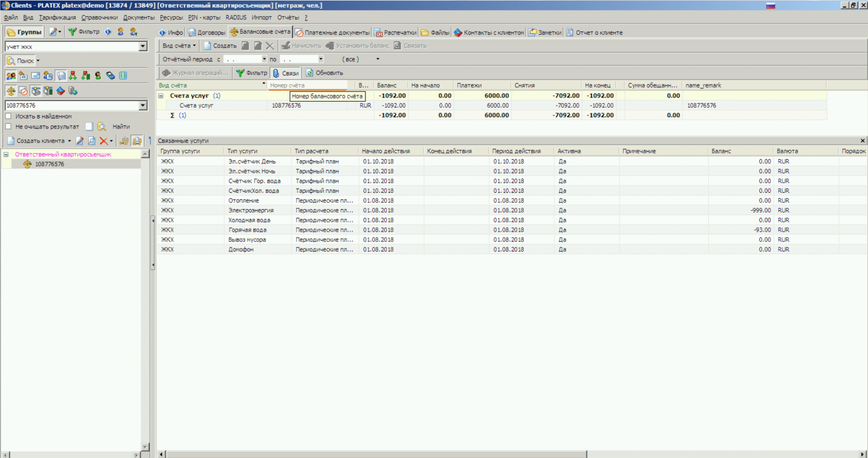The image size is (868, 458).
Task: Toggle the Связи links panel button
Action: point(286,73)
